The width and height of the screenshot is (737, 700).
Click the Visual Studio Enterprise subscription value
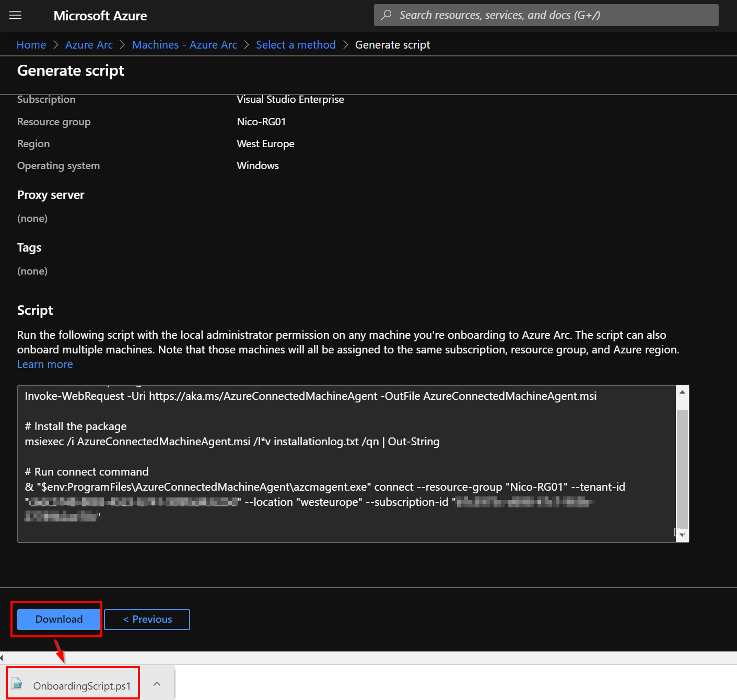[290, 99]
